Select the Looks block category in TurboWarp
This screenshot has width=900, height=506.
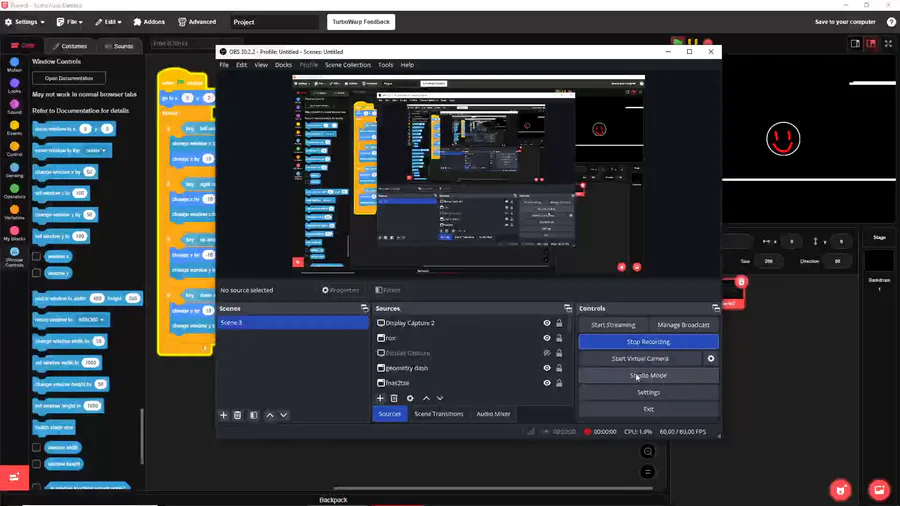pyautogui.click(x=14, y=86)
